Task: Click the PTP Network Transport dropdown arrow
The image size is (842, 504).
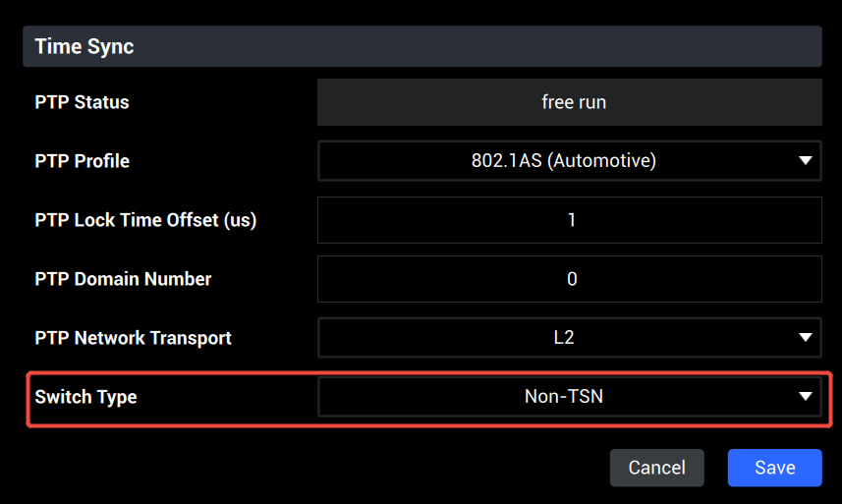Action: click(x=805, y=337)
